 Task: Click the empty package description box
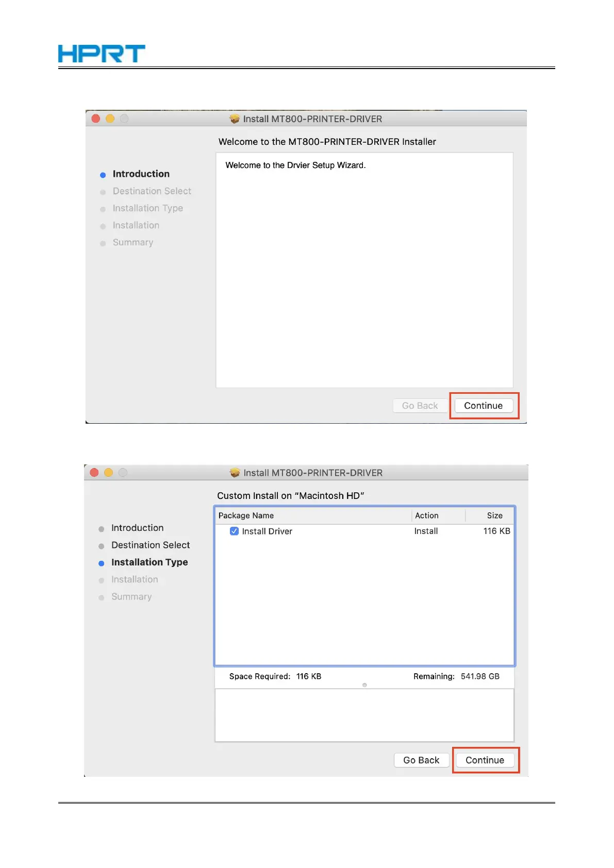click(x=364, y=715)
